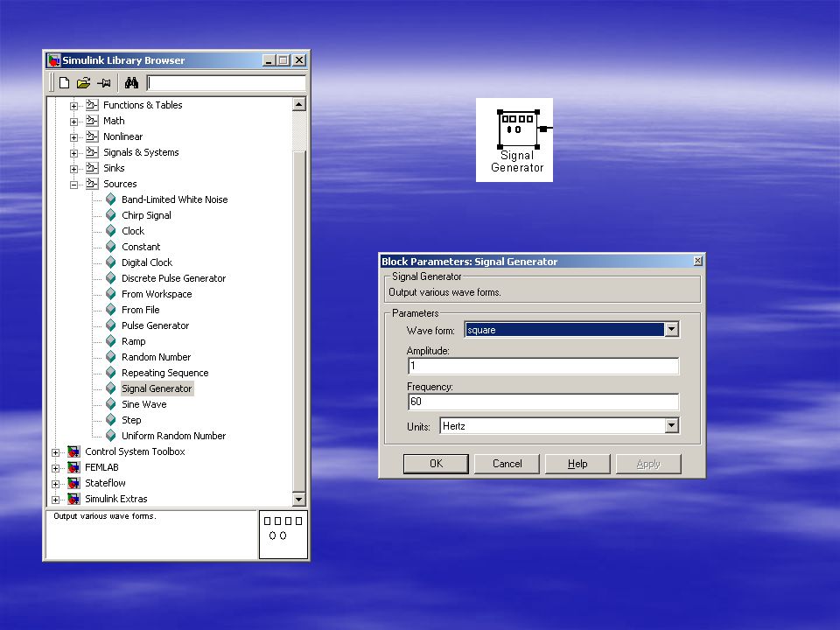Screen dimensions: 840x630
Task: Expand the Sinks library node
Action: pos(73,169)
